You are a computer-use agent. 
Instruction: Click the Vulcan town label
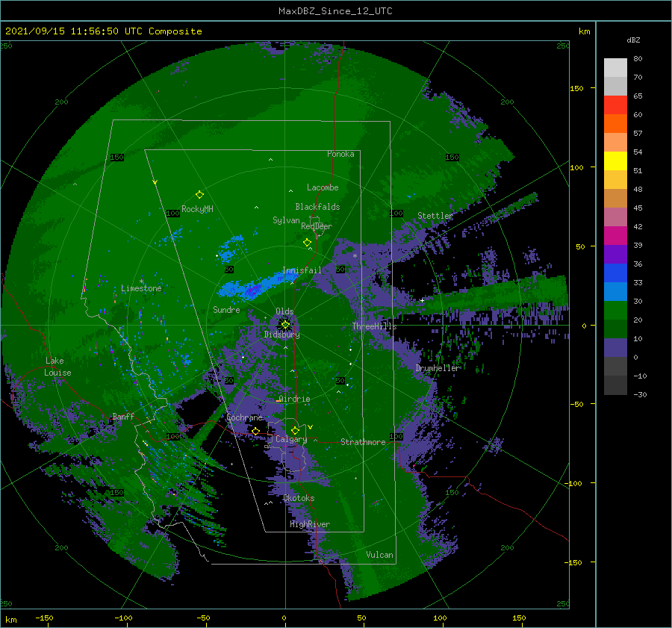click(380, 555)
